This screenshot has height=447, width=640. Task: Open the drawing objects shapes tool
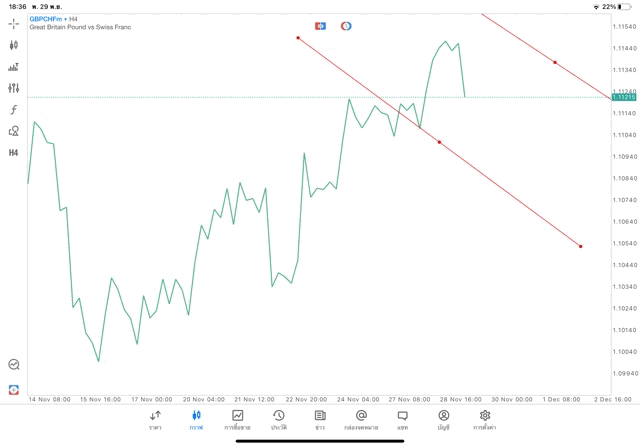[x=14, y=131]
